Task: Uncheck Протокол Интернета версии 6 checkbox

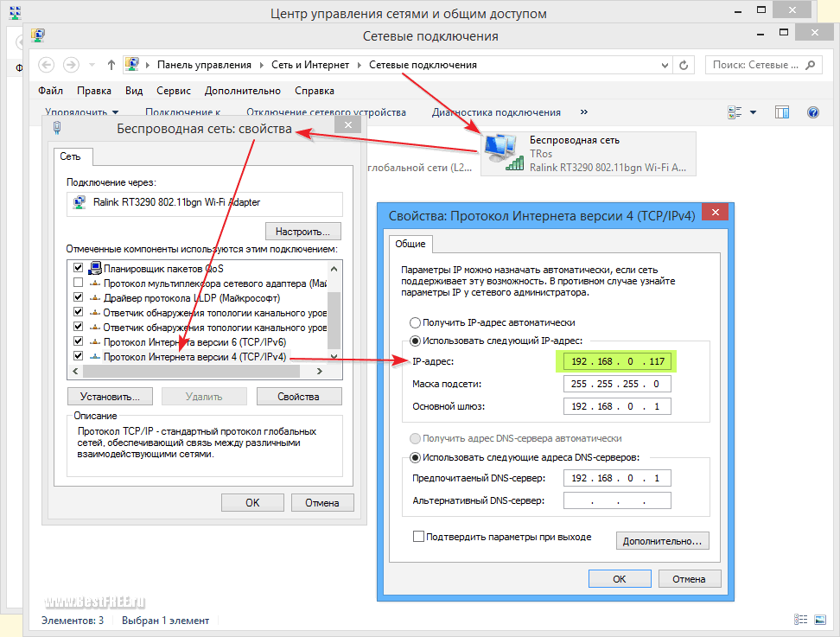Action: click(x=79, y=341)
